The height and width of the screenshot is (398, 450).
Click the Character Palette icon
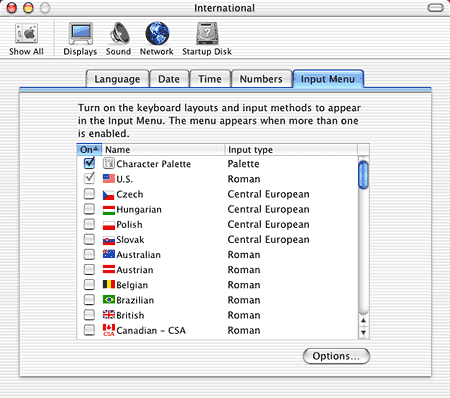[109, 163]
